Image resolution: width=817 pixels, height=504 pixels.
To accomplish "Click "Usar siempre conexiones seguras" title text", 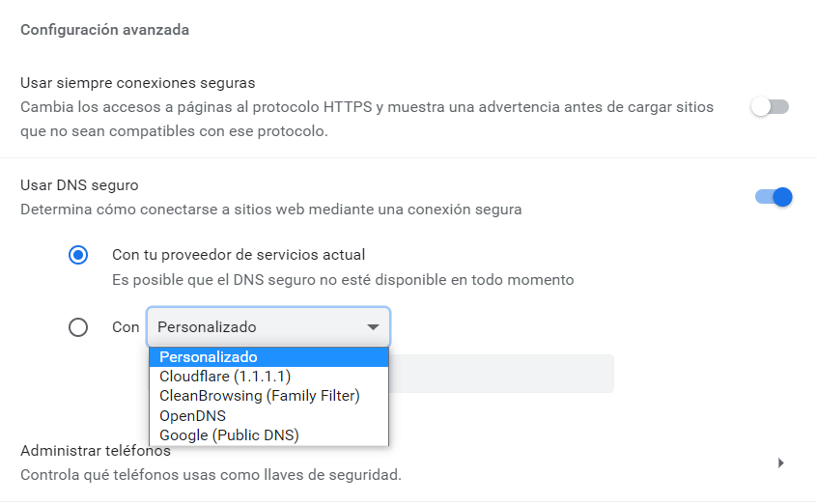I will pyautogui.click(x=137, y=83).
